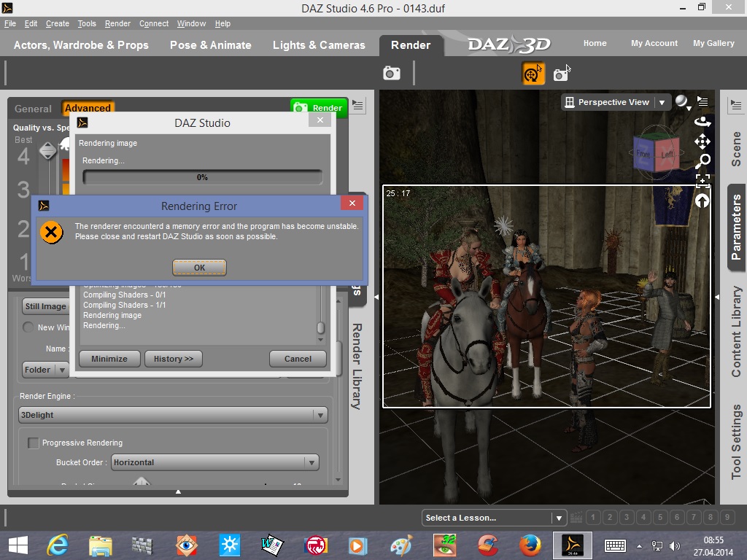Click the pan camera arrows icon

pos(703,141)
